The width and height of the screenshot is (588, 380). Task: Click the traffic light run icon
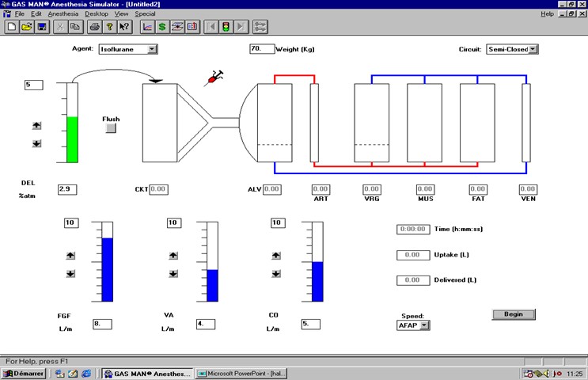226,27
